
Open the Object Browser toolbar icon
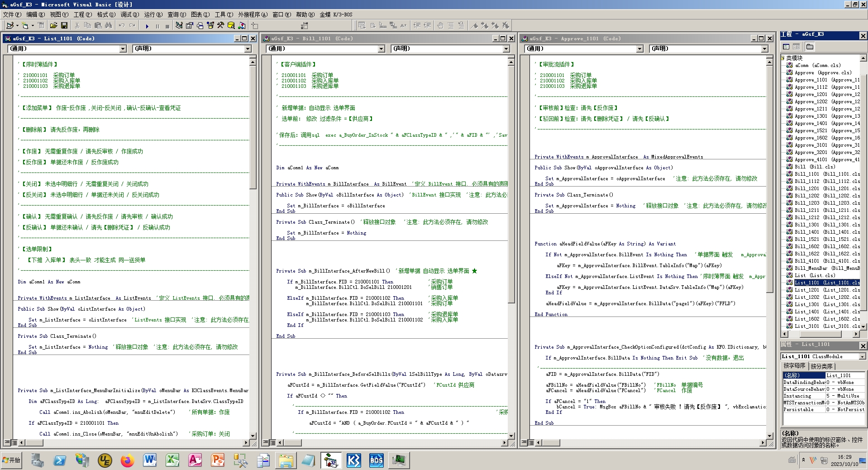coord(210,25)
